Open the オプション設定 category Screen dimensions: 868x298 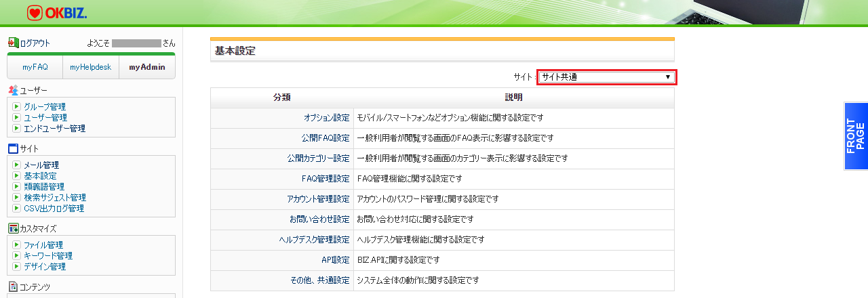327,118
